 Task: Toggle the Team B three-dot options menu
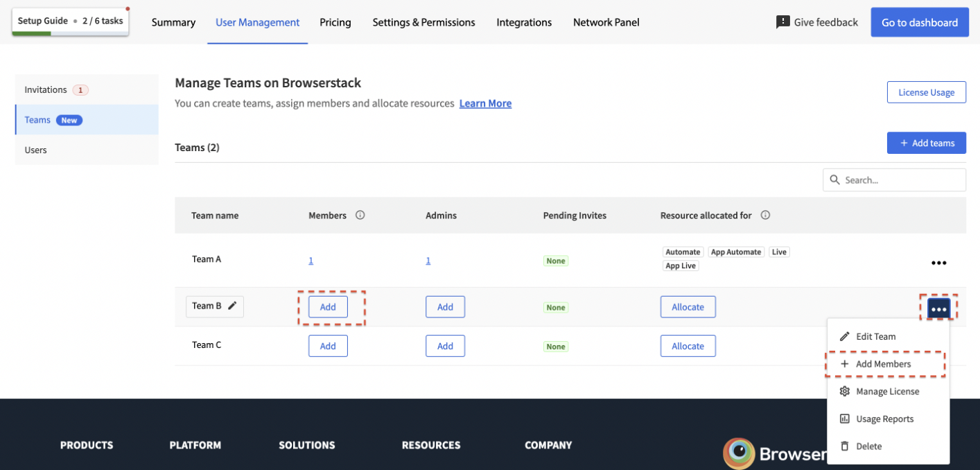pos(938,308)
